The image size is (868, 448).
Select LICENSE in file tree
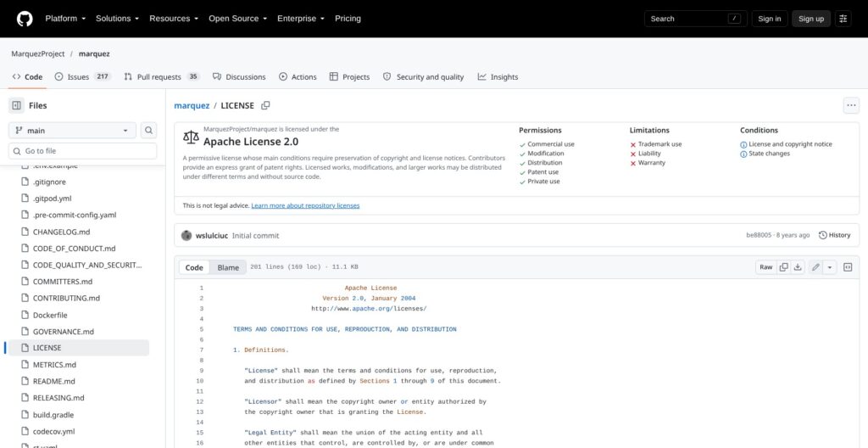tap(77, 348)
